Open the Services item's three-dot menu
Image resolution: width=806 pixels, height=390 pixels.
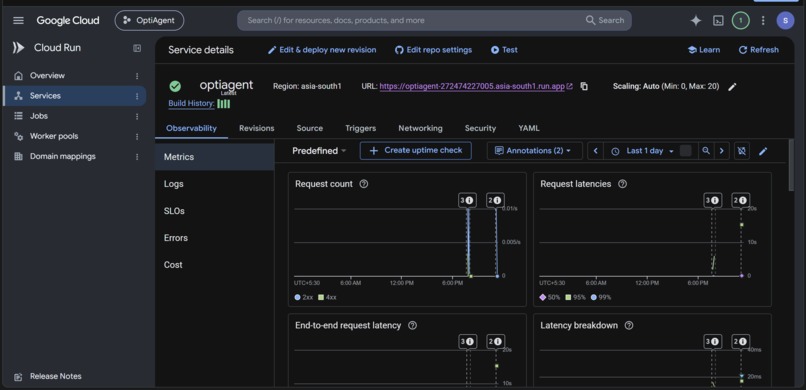[137, 96]
